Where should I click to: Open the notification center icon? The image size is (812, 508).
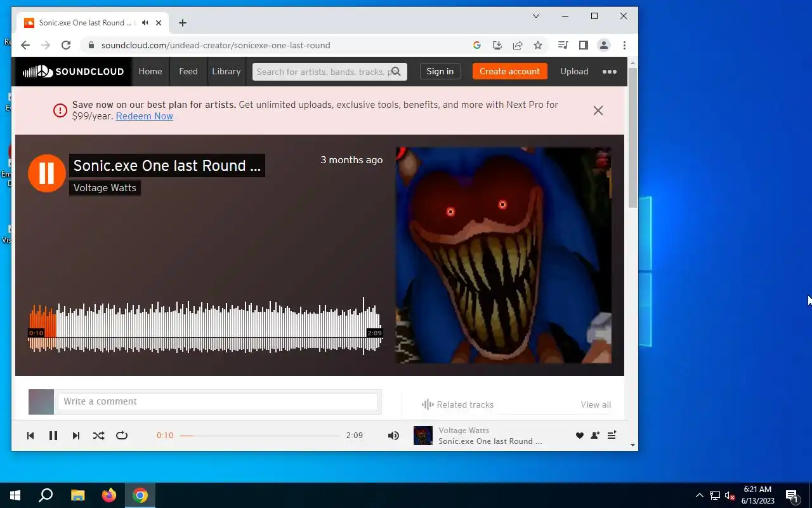pyautogui.click(x=792, y=495)
